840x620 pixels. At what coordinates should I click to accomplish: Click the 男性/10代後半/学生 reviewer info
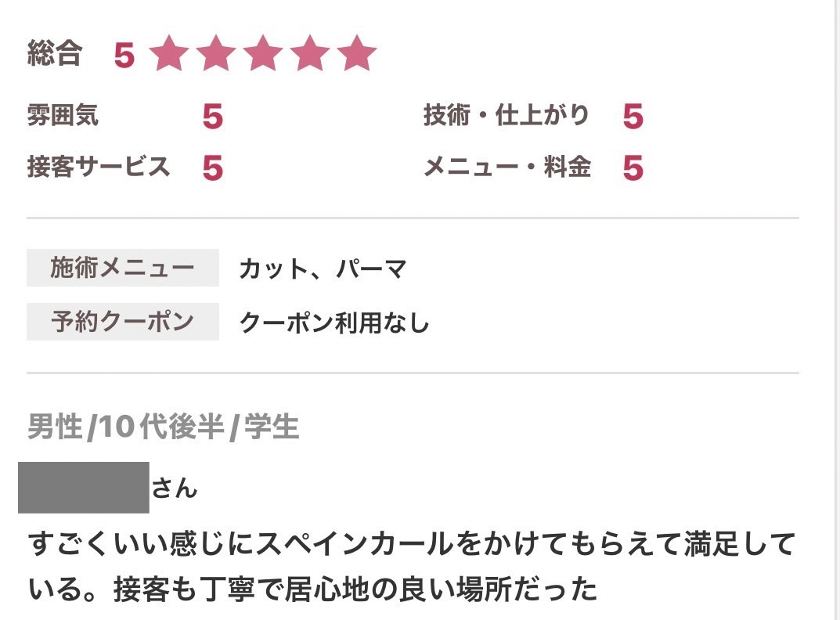(163, 427)
